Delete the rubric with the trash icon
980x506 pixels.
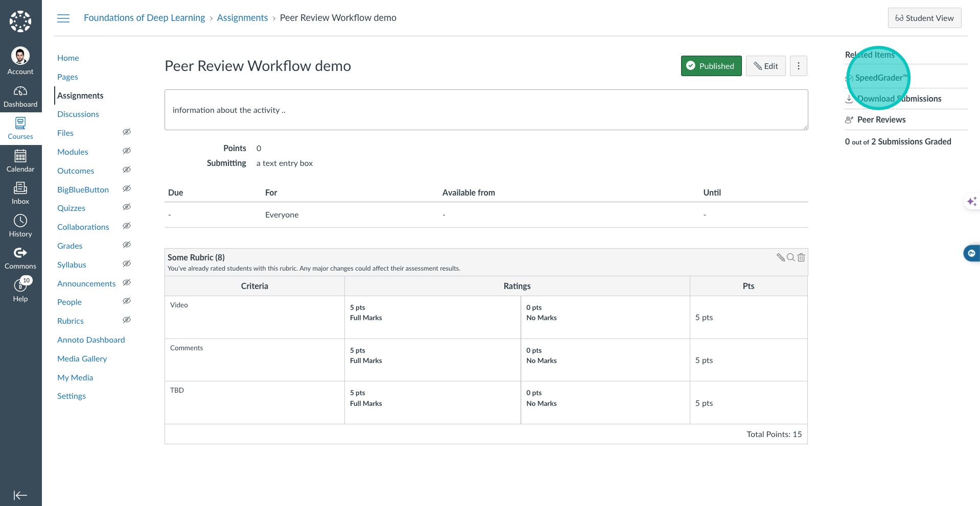pyautogui.click(x=801, y=257)
